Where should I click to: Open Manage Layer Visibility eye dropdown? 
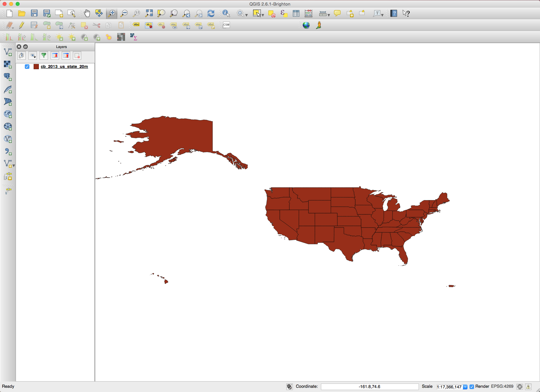tap(33, 56)
